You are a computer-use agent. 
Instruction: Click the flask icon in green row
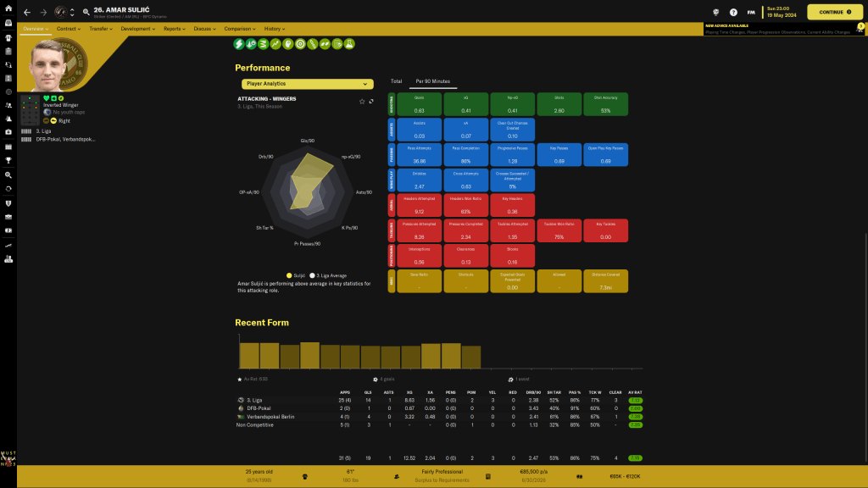(349, 43)
